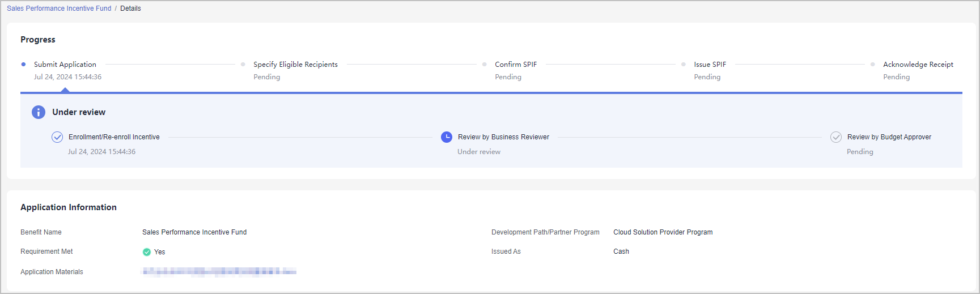This screenshot has height=294, width=980.
Task: Click the Review by Budget Approver label
Action: pos(889,137)
